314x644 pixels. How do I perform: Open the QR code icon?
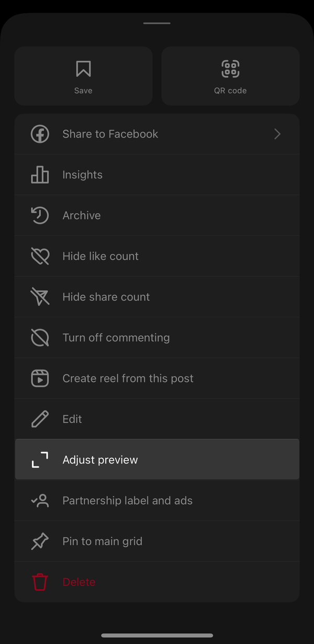[x=230, y=69]
